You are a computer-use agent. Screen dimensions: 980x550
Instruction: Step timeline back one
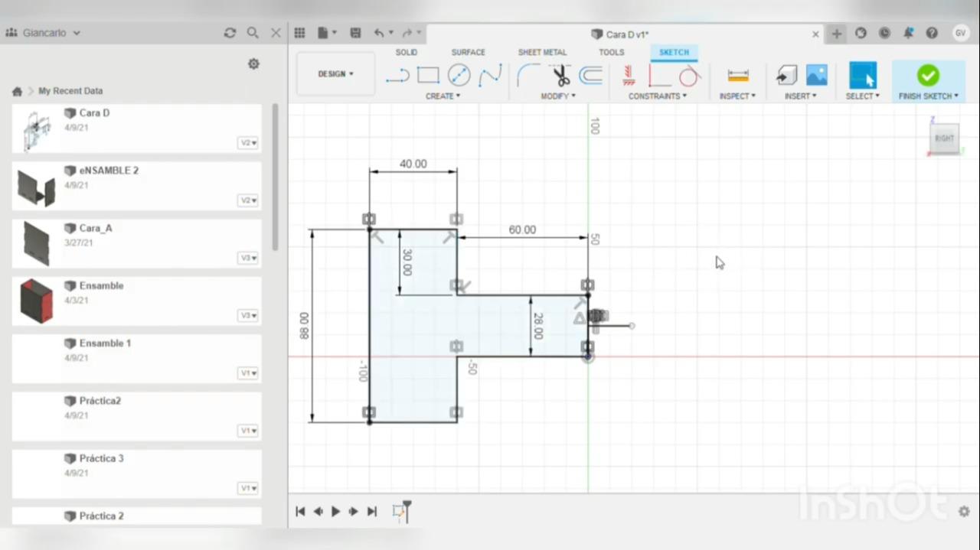(318, 512)
